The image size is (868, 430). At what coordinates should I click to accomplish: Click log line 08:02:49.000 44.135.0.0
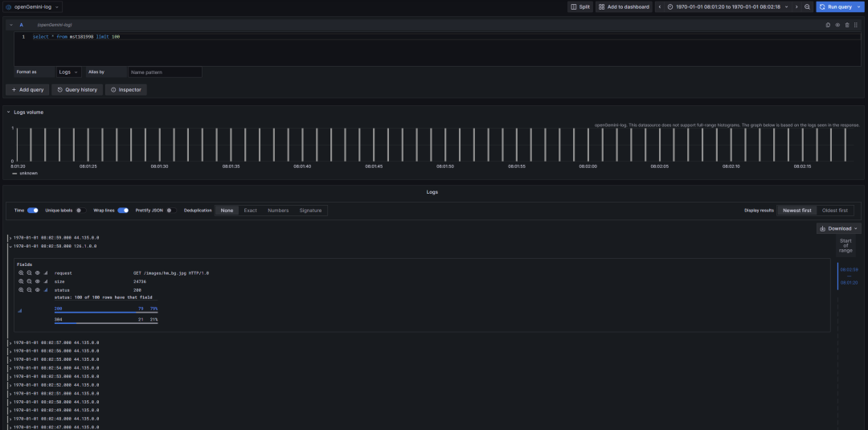tap(56, 411)
